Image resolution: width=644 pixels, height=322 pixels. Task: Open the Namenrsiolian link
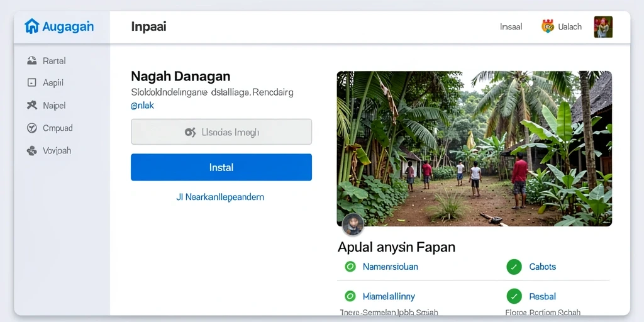pyautogui.click(x=390, y=267)
